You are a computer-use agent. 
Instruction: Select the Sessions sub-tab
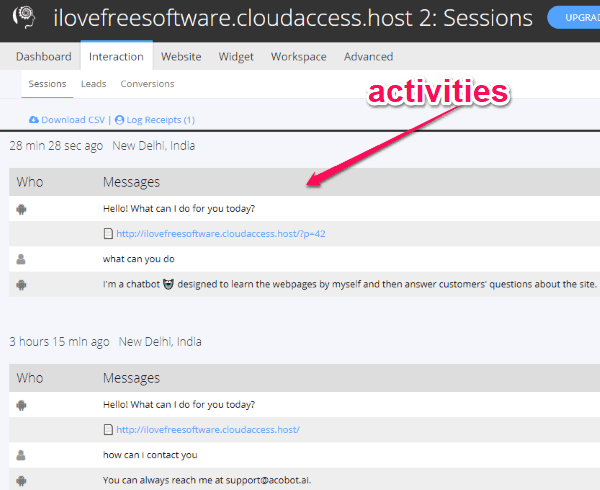tap(47, 84)
